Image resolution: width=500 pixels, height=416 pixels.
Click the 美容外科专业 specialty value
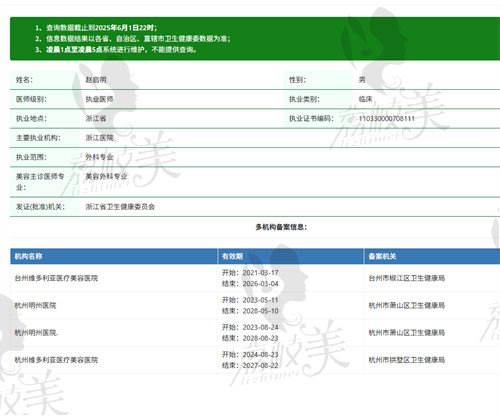click(x=106, y=176)
